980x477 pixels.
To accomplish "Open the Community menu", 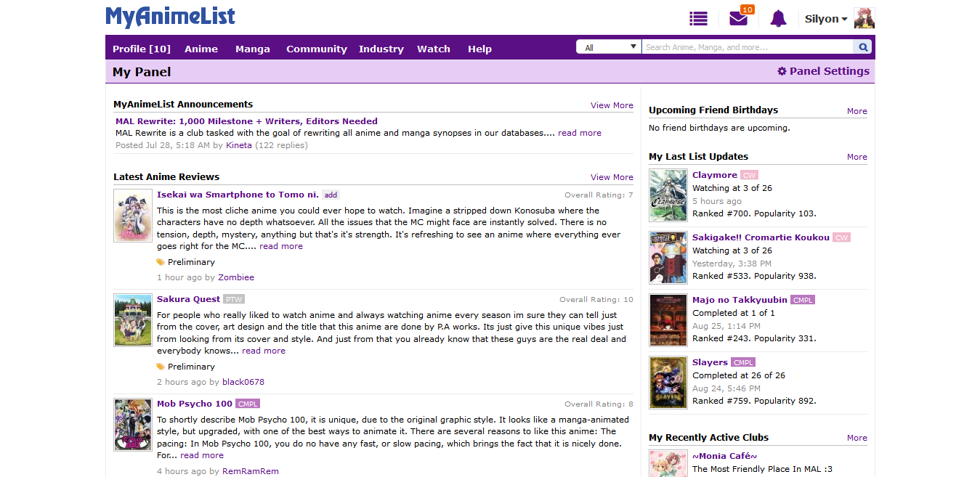I will click(317, 49).
